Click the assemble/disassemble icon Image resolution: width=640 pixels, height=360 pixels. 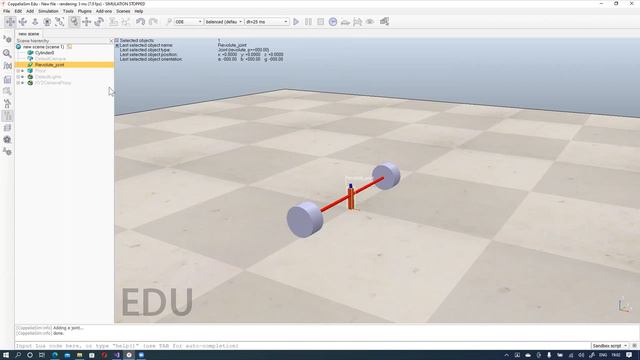click(x=113, y=22)
